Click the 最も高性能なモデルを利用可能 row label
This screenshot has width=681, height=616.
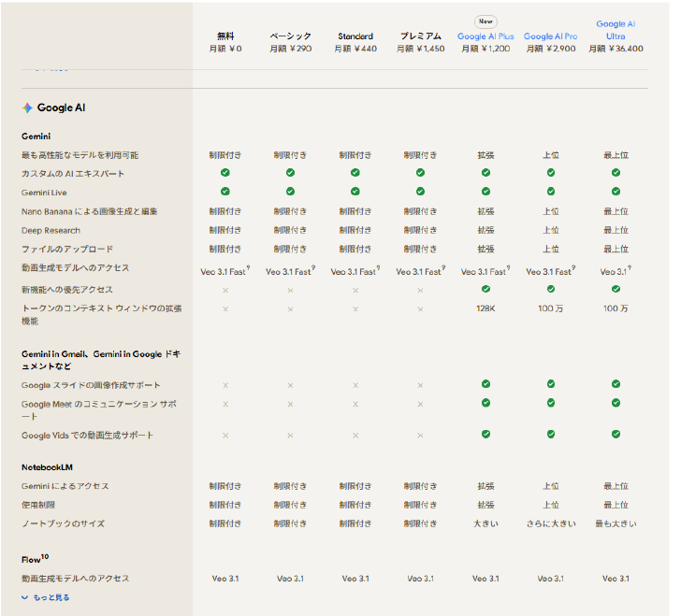pos(80,155)
